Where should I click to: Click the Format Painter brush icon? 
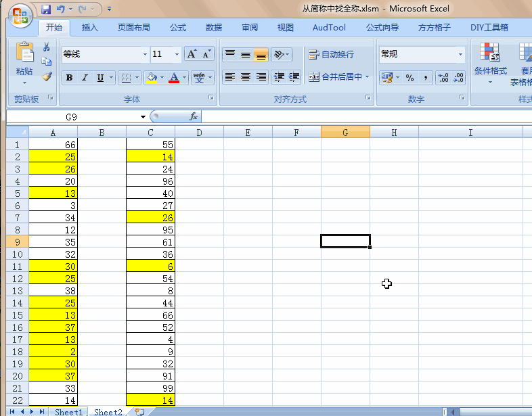pyautogui.click(x=47, y=76)
